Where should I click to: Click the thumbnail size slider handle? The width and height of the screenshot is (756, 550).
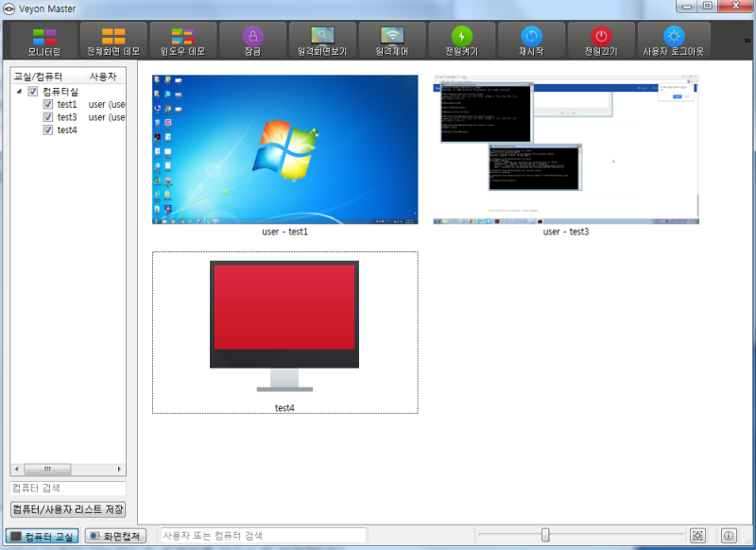click(545, 535)
